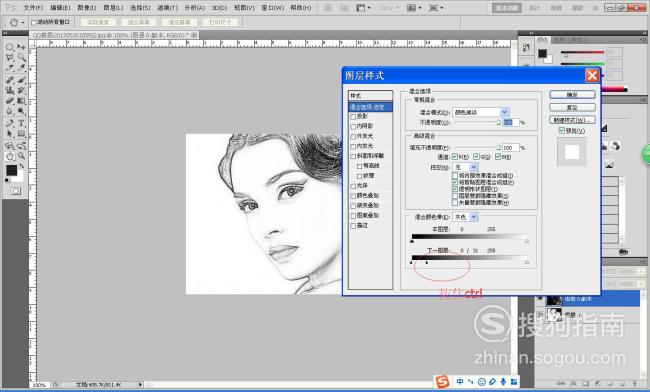
Task: Enable the 斜面和浮雕 bevel checkbox
Action: coord(353,157)
